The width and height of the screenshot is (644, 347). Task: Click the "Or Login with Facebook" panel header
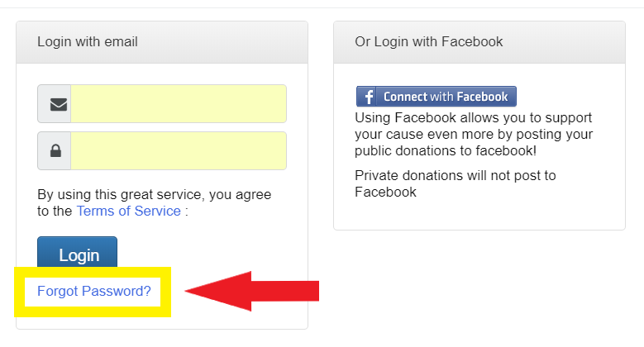pos(479,42)
